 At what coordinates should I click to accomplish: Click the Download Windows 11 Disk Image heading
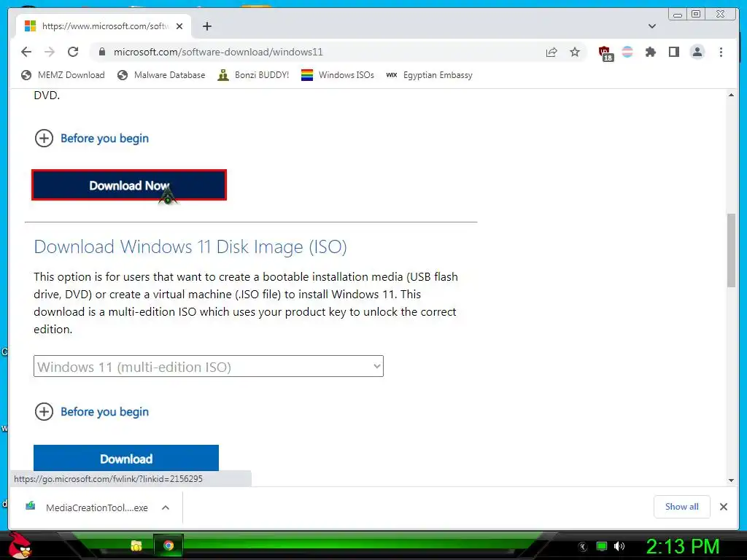[x=190, y=246]
